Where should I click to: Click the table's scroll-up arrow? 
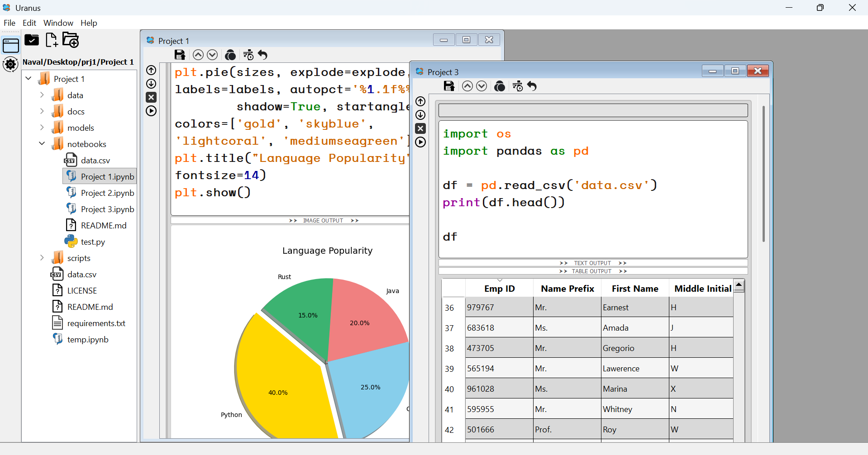(739, 285)
